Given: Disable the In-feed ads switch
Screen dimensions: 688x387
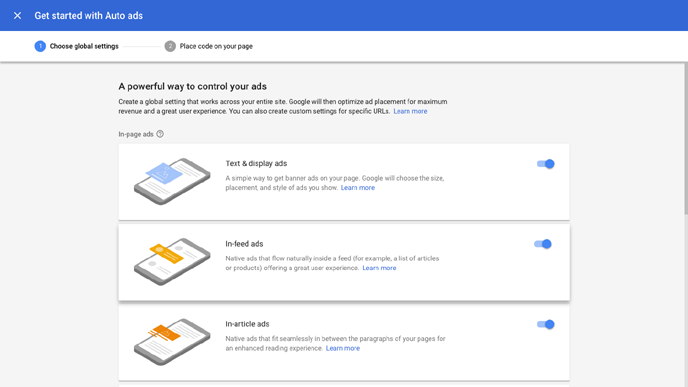Looking at the screenshot, I should pos(543,244).
